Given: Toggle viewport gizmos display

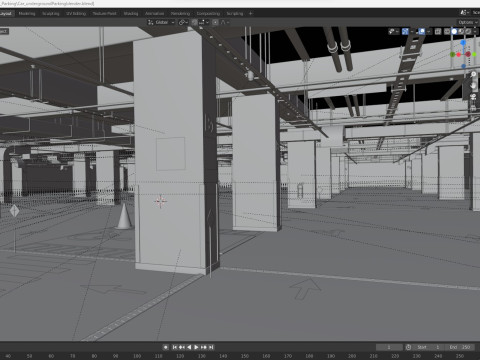Looking at the screenshot, I should pos(405,32).
